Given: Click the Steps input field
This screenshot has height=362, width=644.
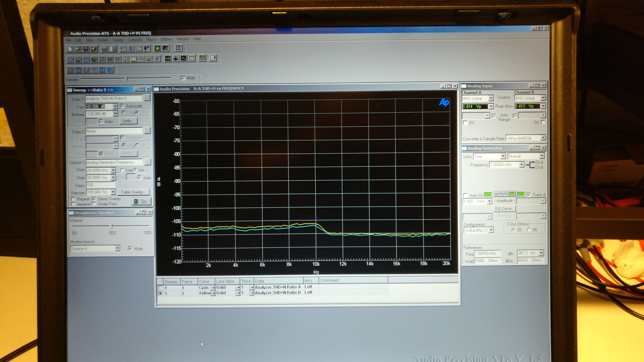Looking at the screenshot, I should [x=100, y=185].
